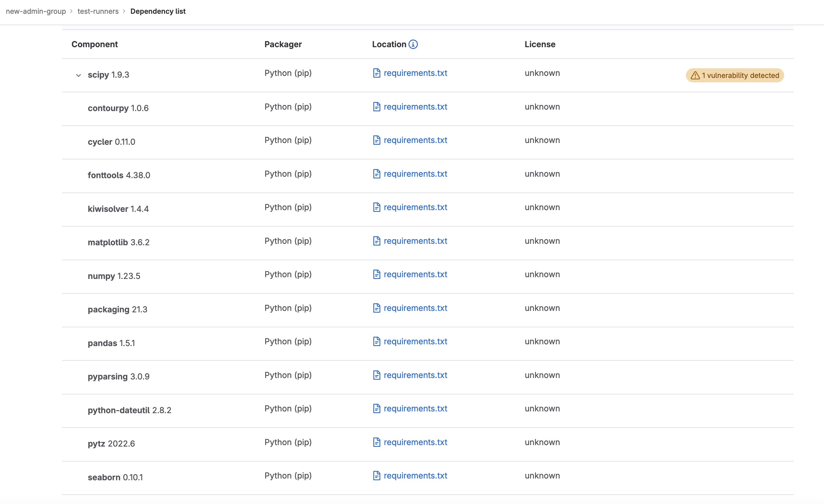Image resolution: width=824 pixels, height=504 pixels.
Task: Click the Packager column header
Action: click(x=283, y=44)
